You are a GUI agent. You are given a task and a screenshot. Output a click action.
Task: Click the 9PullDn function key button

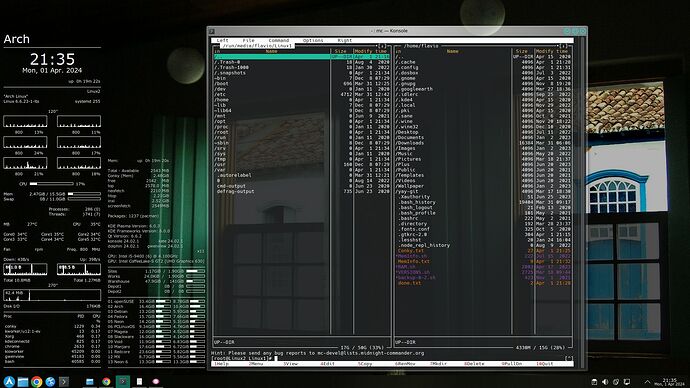pyautogui.click(x=512, y=364)
